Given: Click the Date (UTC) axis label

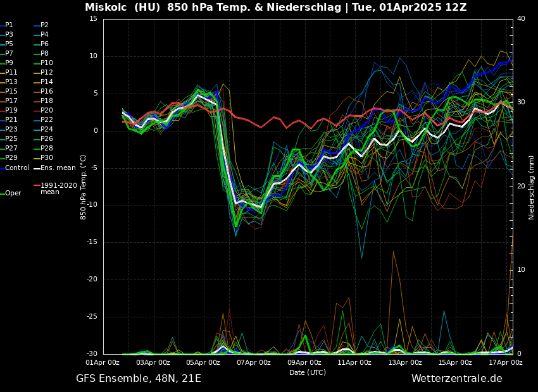Looking at the screenshot, I should pyautogui.click(x=308, y=373).
